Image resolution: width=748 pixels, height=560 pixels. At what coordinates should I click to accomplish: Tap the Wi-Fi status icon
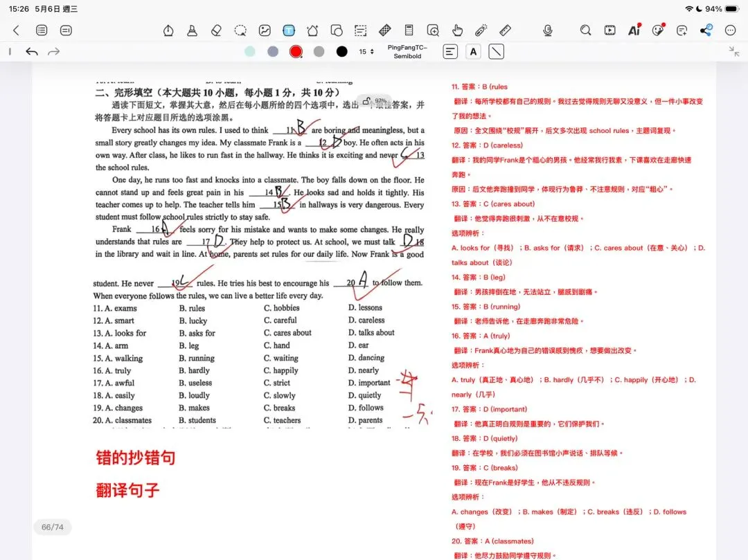point(689,9)
